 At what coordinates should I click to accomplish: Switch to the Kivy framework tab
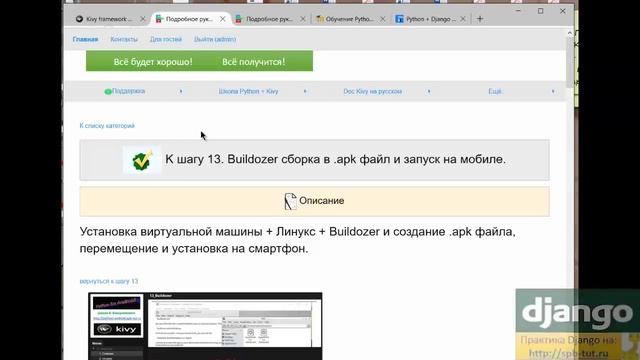coord(109,19)
